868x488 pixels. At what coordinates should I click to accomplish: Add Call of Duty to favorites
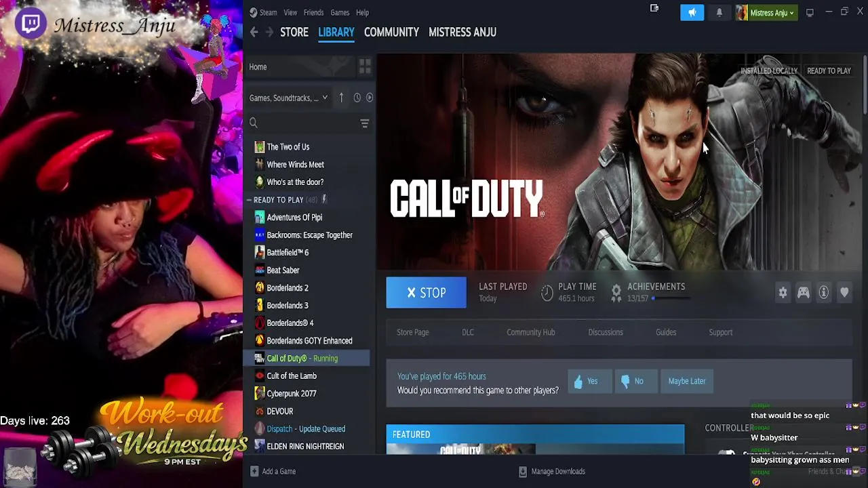click(844, 292)
